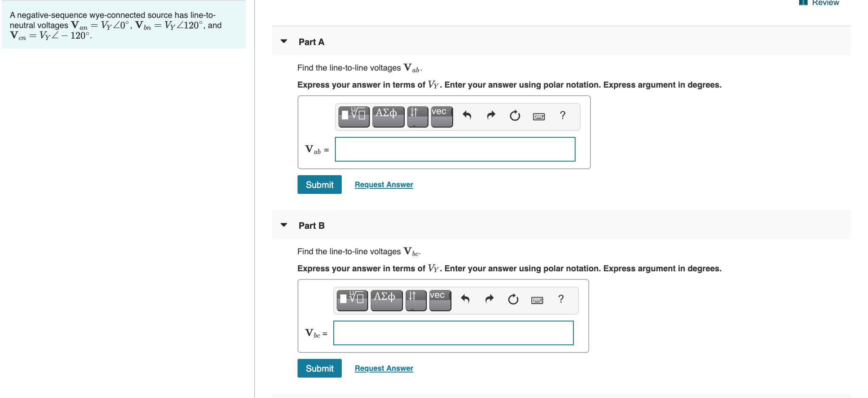Click Request Answer under Part A

tap(383, 184)
